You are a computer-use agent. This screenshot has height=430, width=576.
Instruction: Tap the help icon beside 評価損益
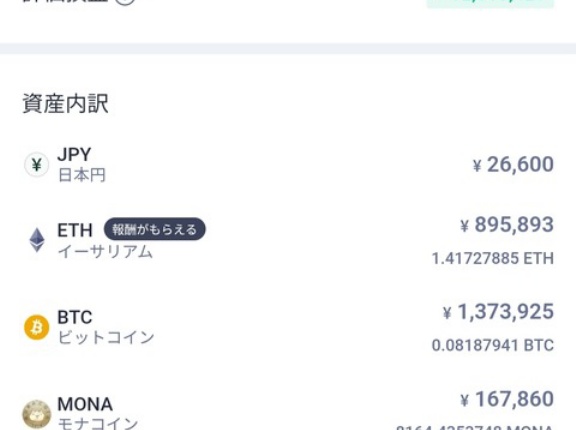125,2
